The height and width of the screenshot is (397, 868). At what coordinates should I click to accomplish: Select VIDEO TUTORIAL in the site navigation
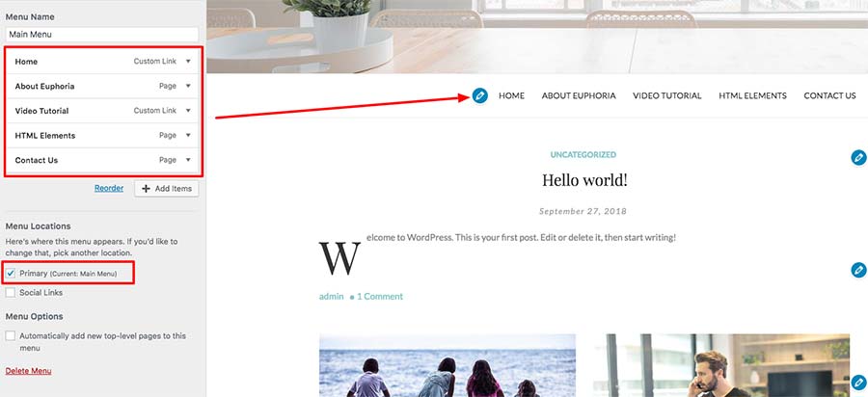coord(667,95)
